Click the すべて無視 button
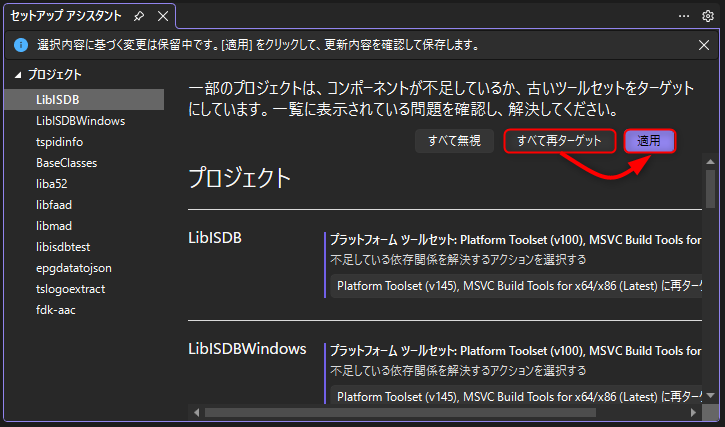725x427 pixels. 455,141
